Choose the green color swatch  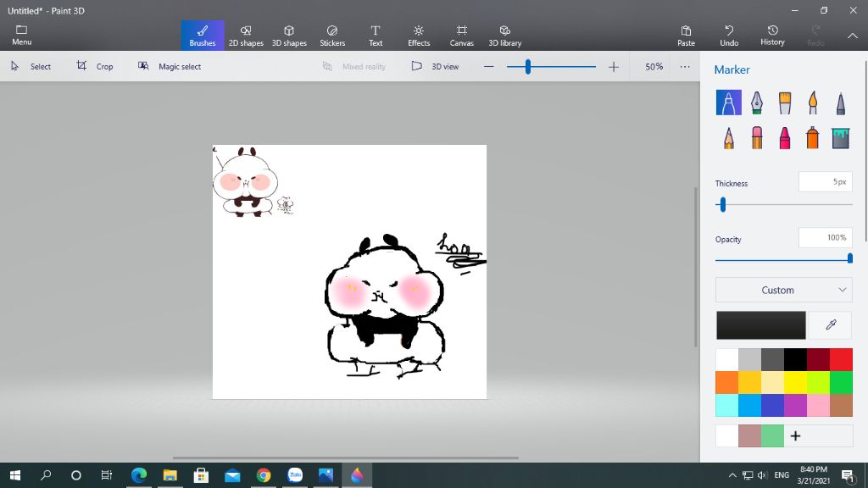coord(841,382)
